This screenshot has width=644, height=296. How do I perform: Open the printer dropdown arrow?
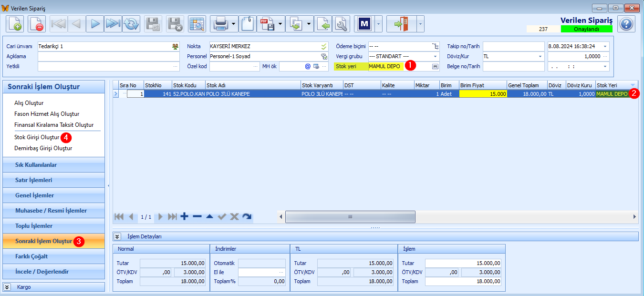point(234,24)
